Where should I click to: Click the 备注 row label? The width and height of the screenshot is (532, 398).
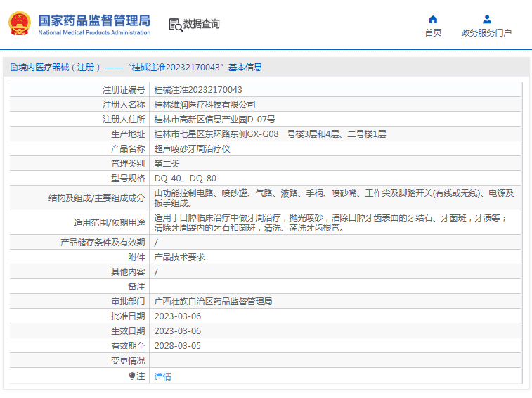(x=137, y=287)
